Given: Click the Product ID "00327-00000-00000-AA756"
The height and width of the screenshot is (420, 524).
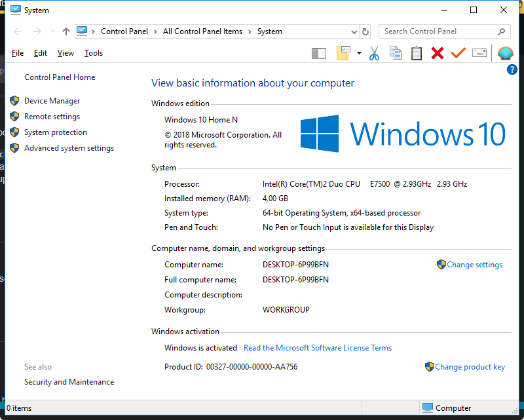Looking at the screenshot, I should pyautogui.click(x=252, y=367).
